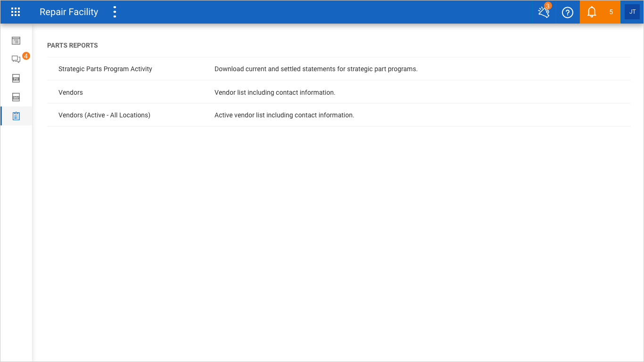Open the app launcher grid icon

click(16, 12)
